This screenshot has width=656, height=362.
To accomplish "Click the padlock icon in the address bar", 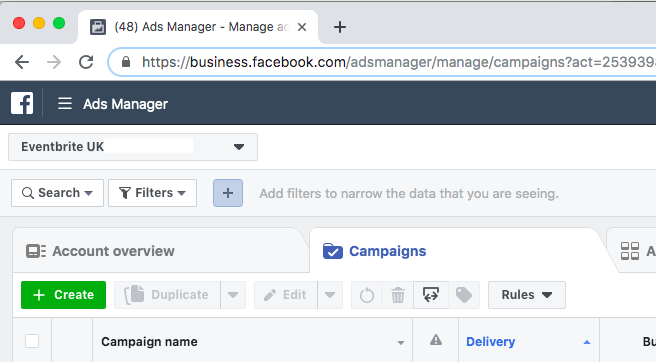I will click(126, 62).
